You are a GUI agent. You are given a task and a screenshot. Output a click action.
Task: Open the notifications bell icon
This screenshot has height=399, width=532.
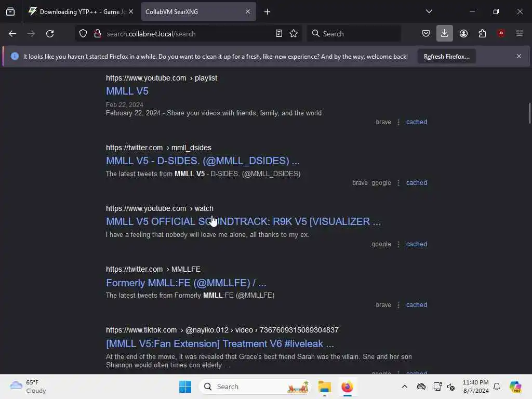[x=497, y=387]
